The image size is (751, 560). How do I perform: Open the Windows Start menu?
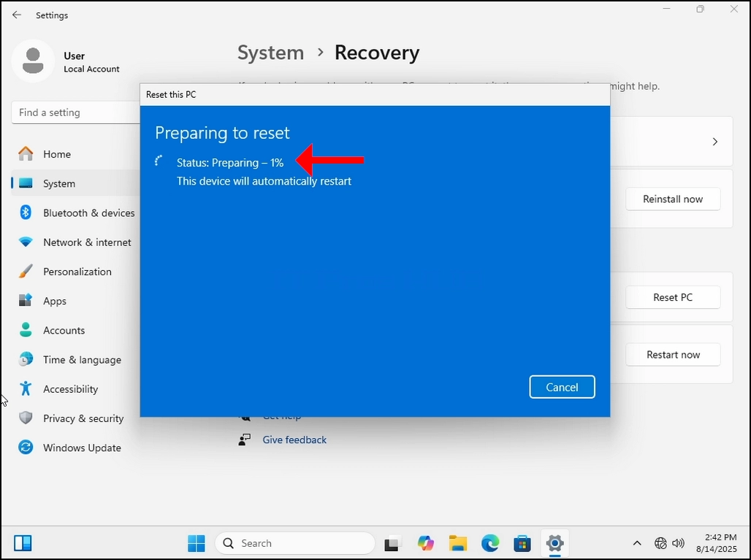pos(197,543)
